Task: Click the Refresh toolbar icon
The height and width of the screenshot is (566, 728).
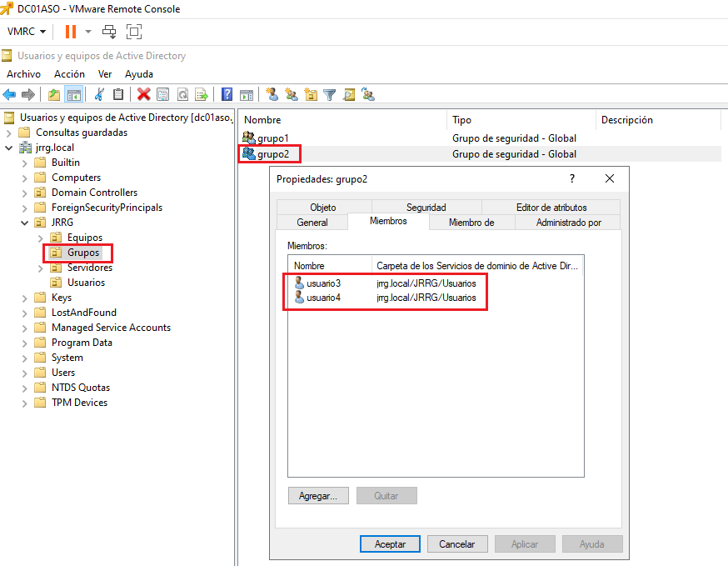Action: coord(183,95)
